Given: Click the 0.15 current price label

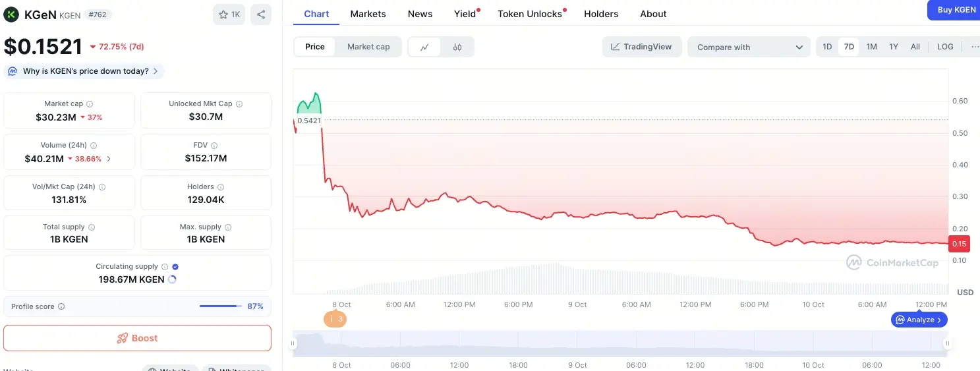Looking at the screenshot, I should pos(959,244).
